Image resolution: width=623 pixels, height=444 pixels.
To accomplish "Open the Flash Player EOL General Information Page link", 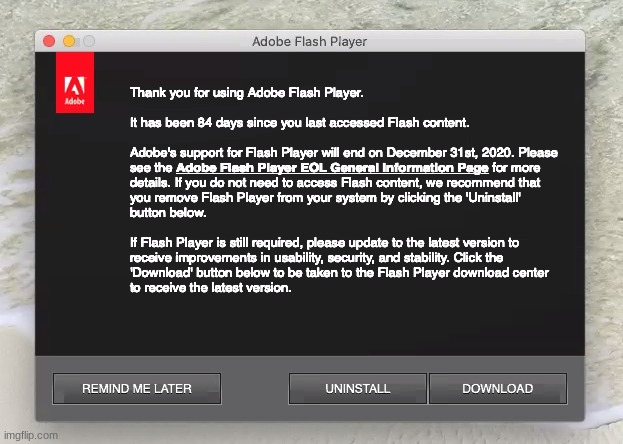I will pos(331,168).
